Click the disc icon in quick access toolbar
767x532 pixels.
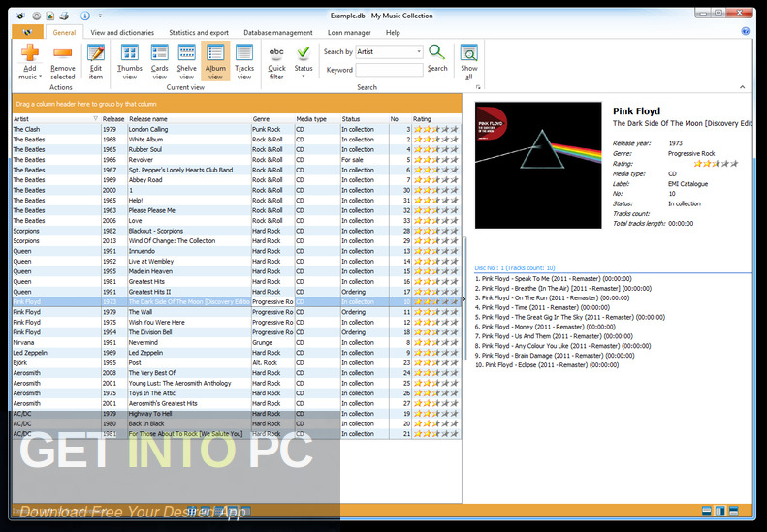coord(37,16)
